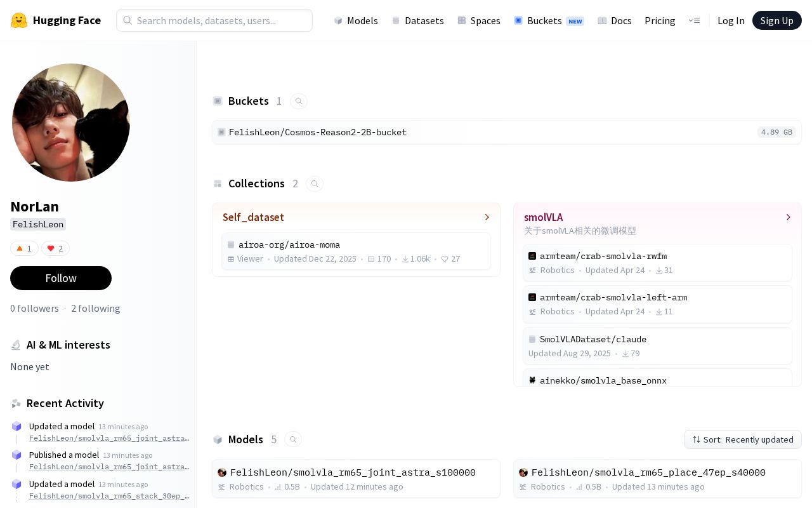
Task: Focus the search models, datasets, users field
Action: 214,20
